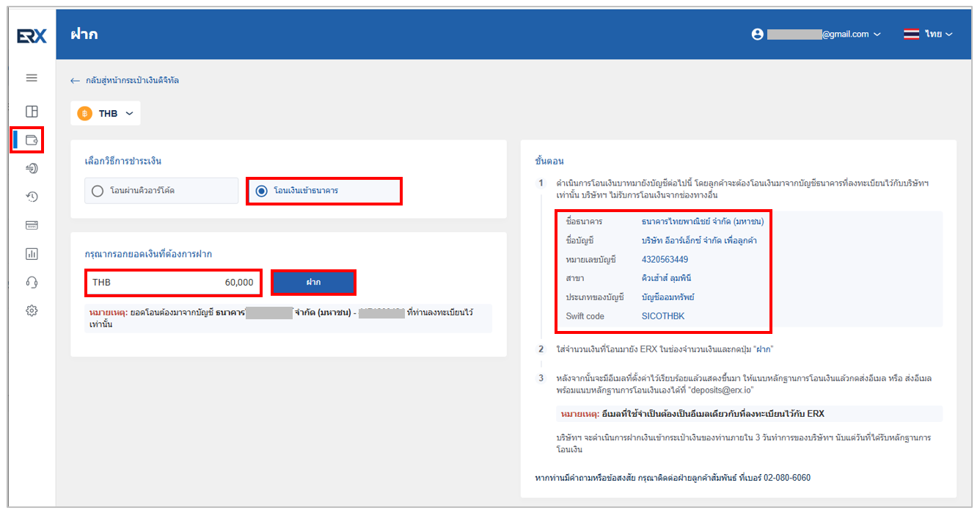The image size is (980, 513).
Task: Open the digital wallet sidebar icon
Action: [x=32, y=139]
